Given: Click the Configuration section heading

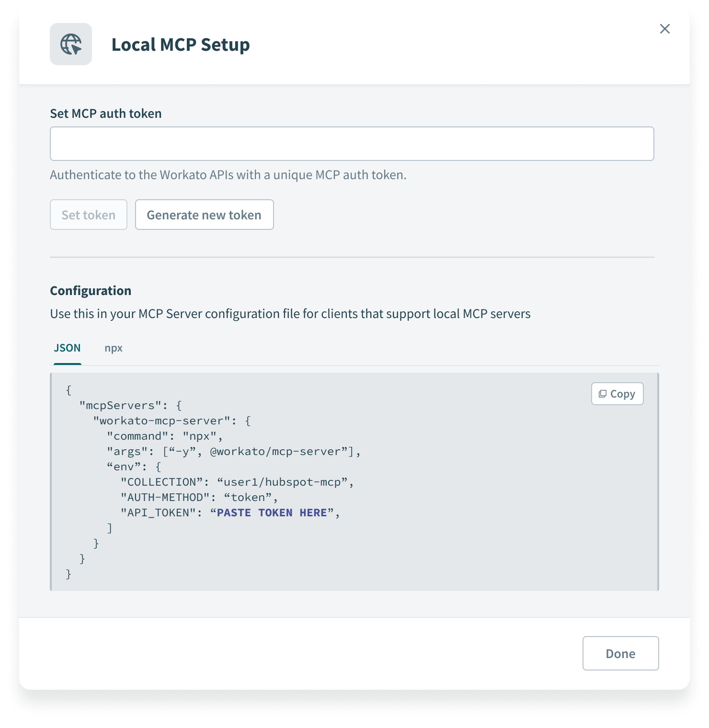Looking at the screenshot, I should [x=91, y=291].
